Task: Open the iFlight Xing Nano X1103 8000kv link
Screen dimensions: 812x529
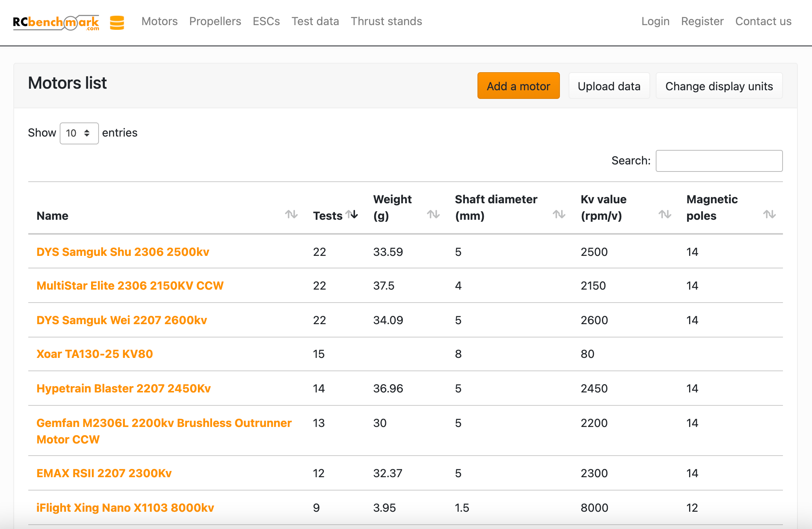Action: [x=125, y=507]
